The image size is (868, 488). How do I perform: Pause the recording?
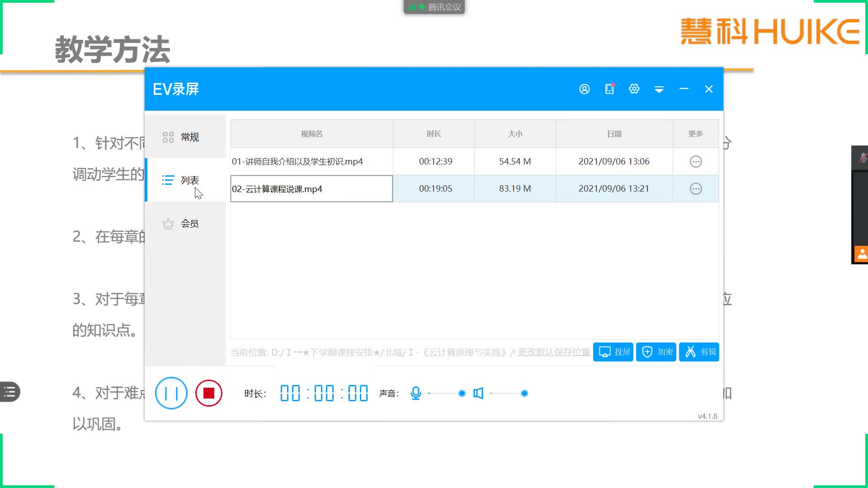pyautogui.click(x=171, y=393)
